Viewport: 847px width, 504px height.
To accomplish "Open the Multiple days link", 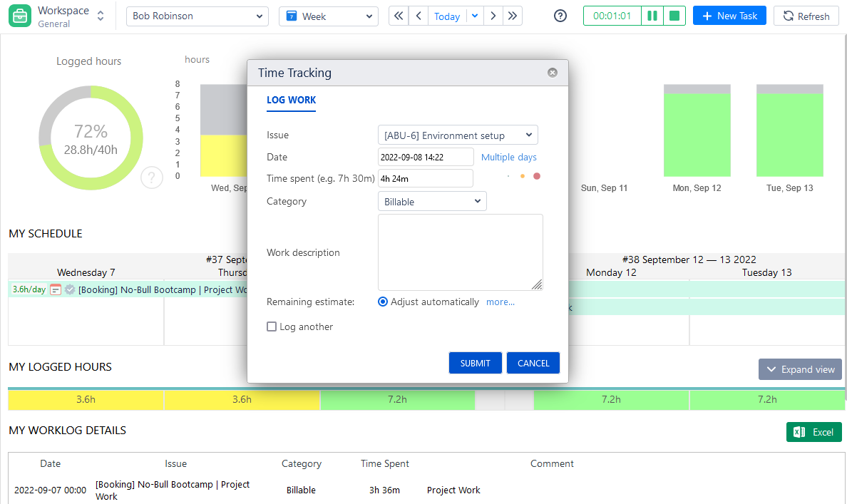I will tap(508, 157).
